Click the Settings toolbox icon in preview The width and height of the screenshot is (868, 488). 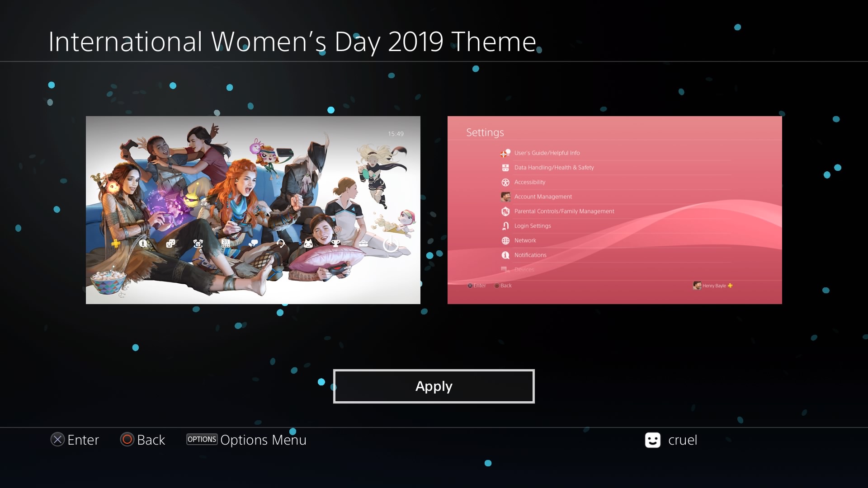pos(363,244)
